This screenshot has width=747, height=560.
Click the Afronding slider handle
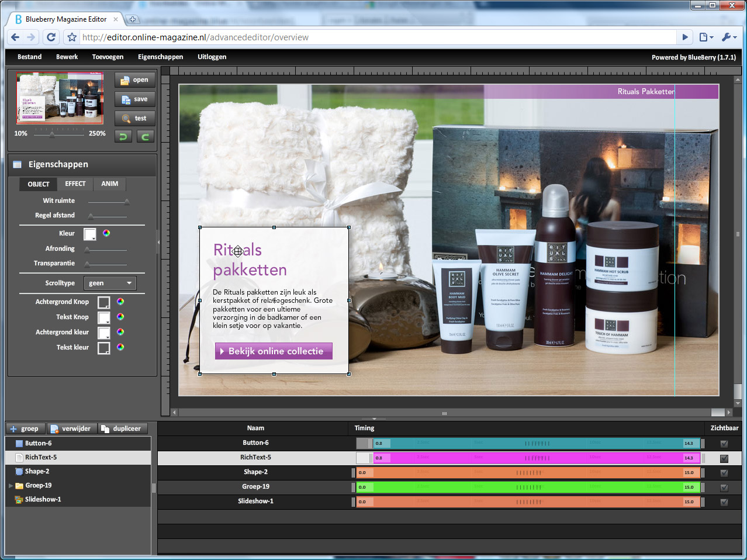[x=87, y=250]
